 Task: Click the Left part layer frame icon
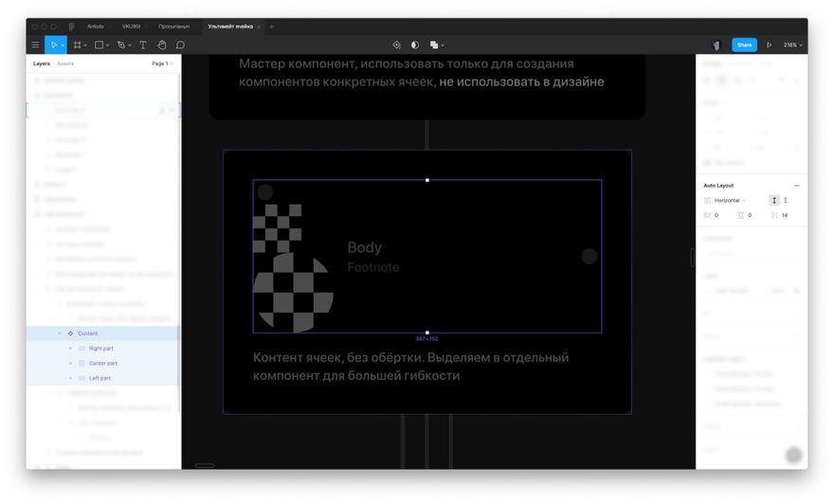coord(82,378)
